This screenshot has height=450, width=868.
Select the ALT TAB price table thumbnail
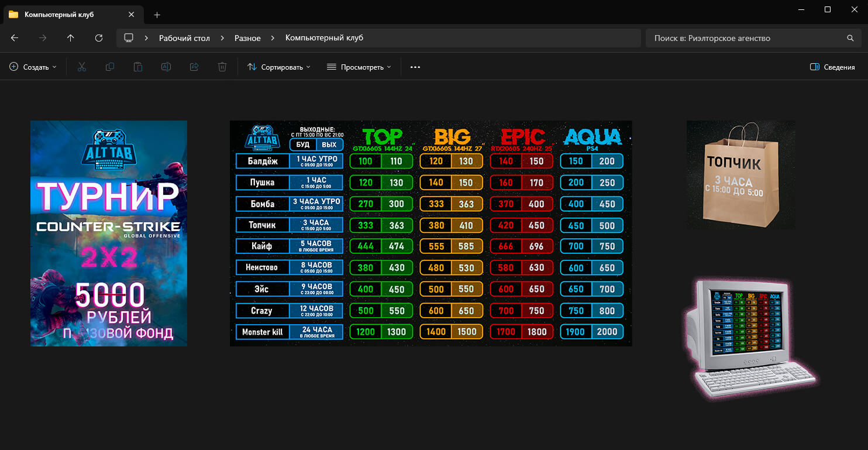[431, 233]
